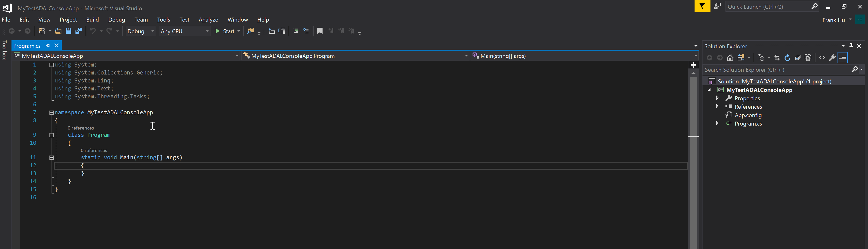Screen dimensions: 868x249
Task: Toggle the Solution and Folders view switcher
Action: coord(741,58)
